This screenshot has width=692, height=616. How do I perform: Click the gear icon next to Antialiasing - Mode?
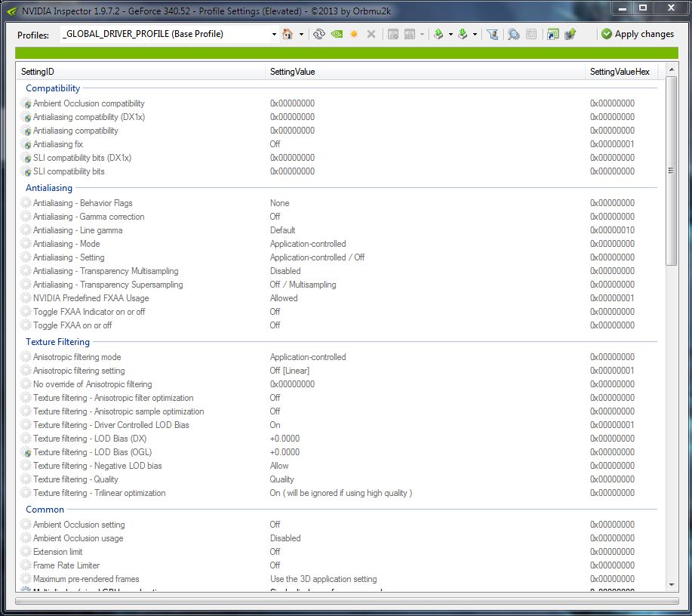pos(26,244)
